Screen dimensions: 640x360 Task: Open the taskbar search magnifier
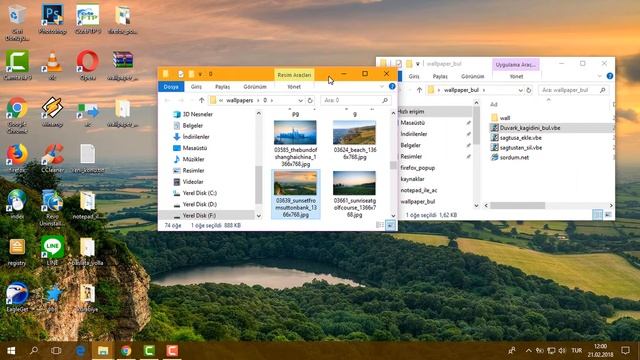coord(34,351)
